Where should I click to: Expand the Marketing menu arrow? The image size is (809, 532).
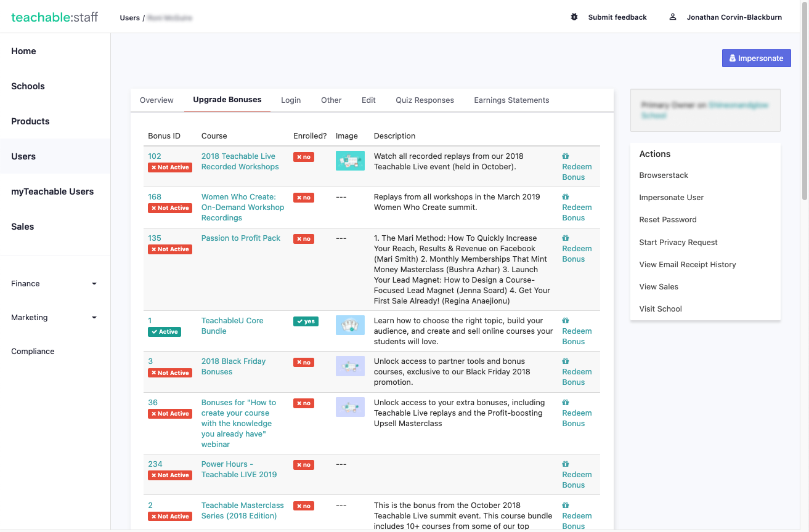94,318
